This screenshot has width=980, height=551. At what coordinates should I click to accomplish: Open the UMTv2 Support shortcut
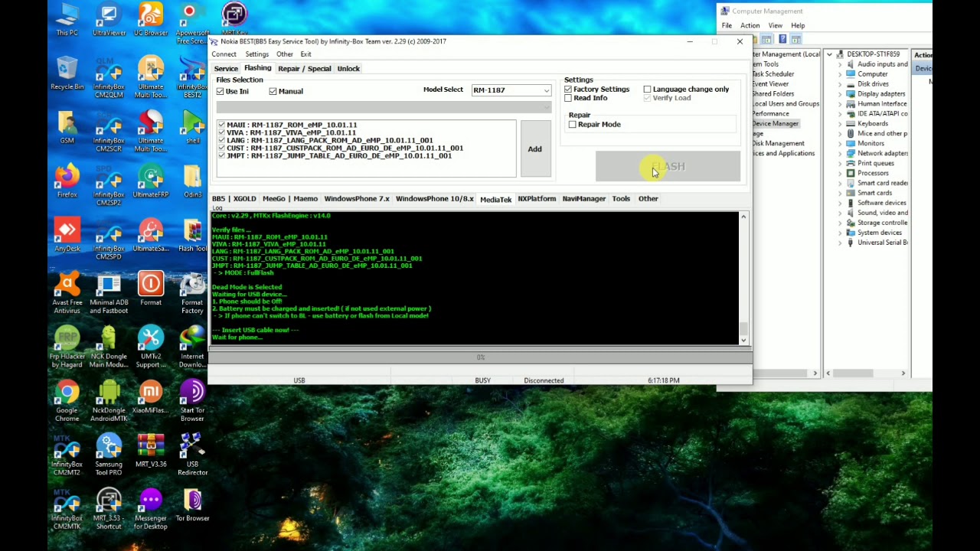click(x=151, y=347)
